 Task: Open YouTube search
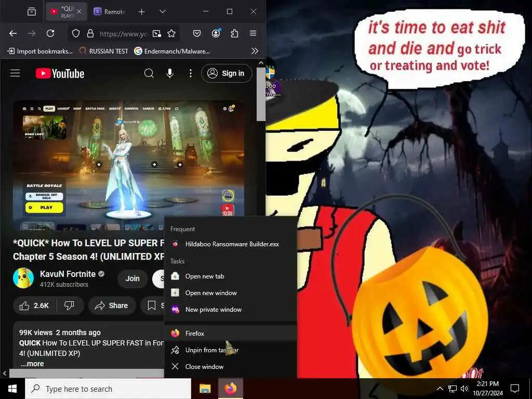coord(149,73)
